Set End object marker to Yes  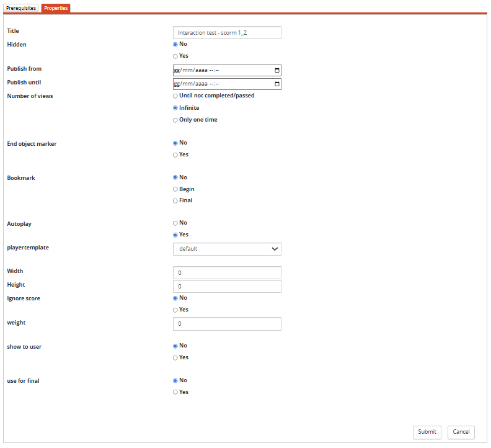(175, 155)
